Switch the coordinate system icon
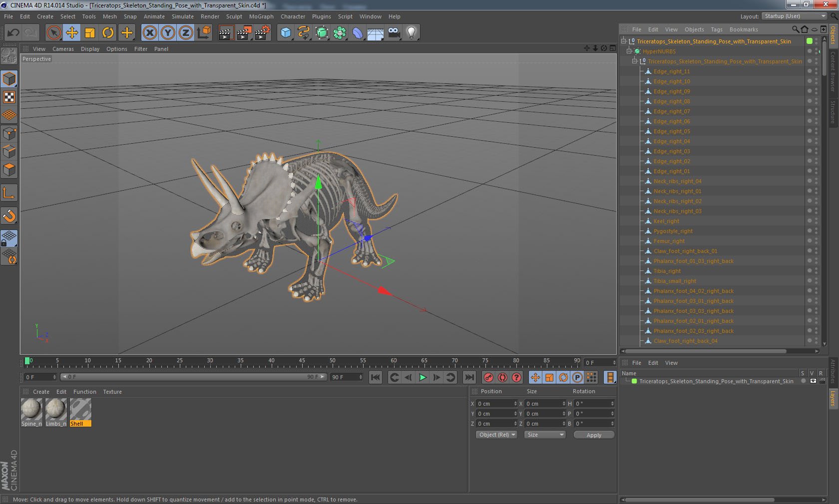Image resolution: width=839 pixels, height=504 pixels. click(x=204, y=33)
